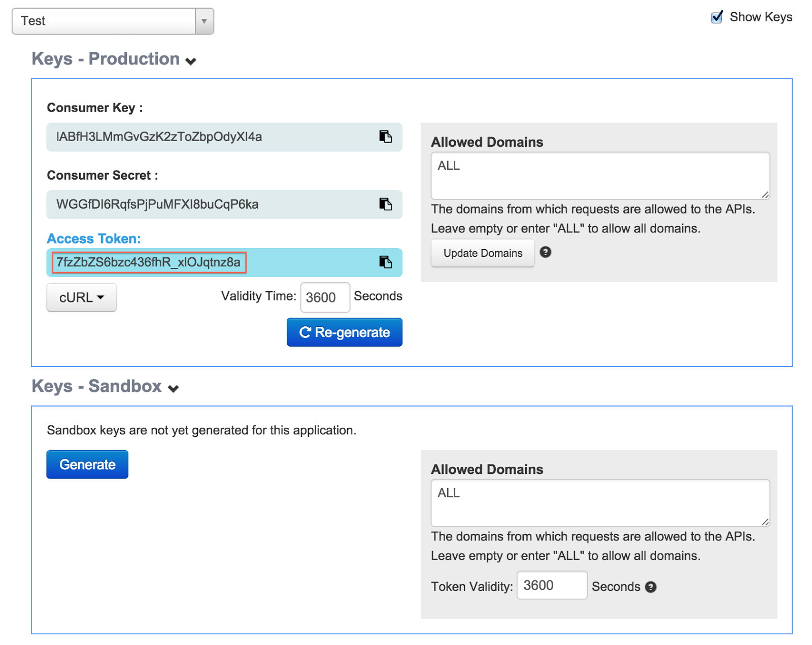
Task: Collapse the Keys - Sandbox section
Action: [x=174, y=389]
